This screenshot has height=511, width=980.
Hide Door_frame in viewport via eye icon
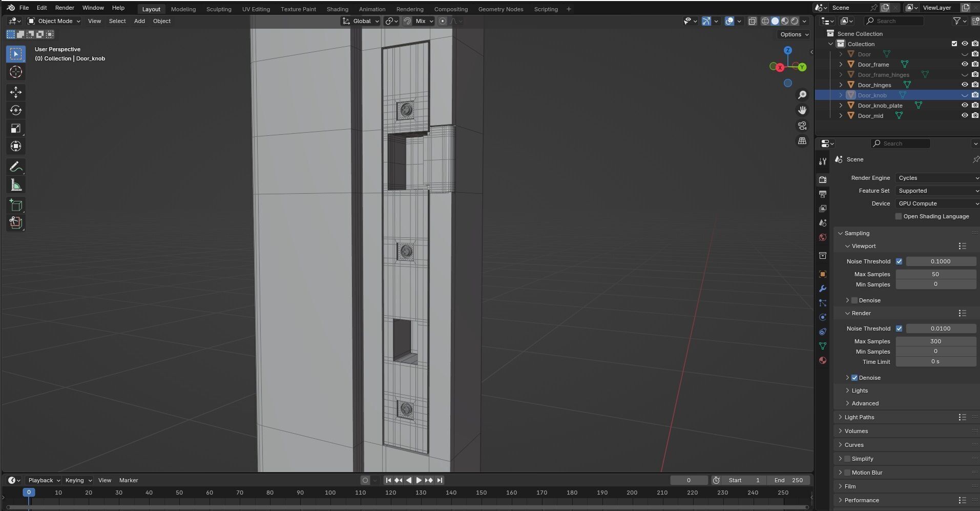pos(965,65)
